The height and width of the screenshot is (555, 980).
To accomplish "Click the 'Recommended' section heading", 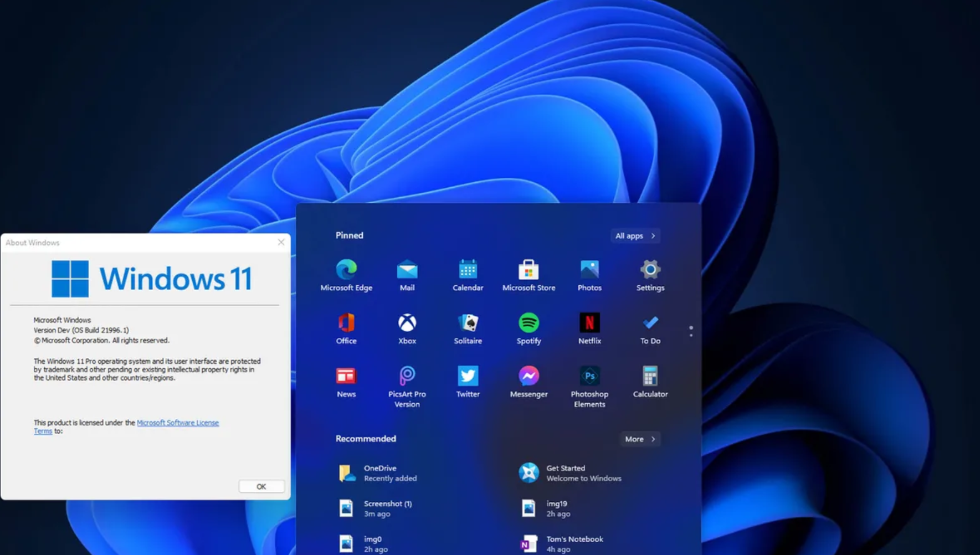I will (366, 439).
